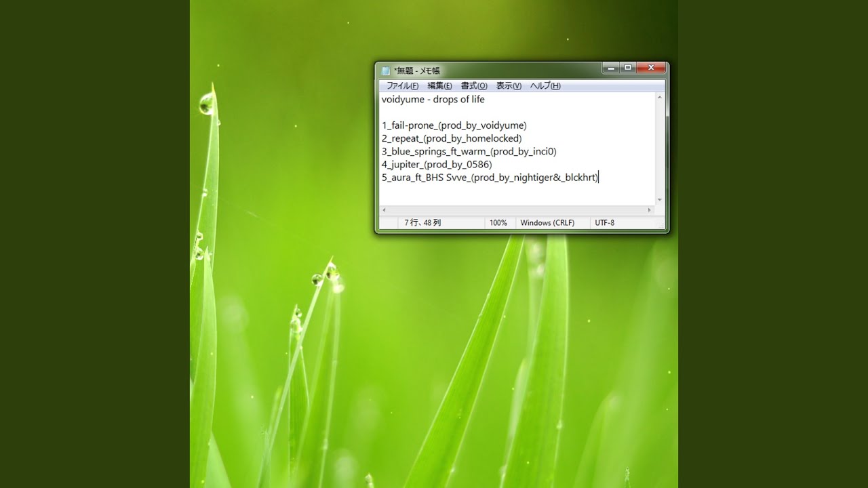
Task: Click the vertical scrollbar down arrow
Action: [x=660, y=200]
